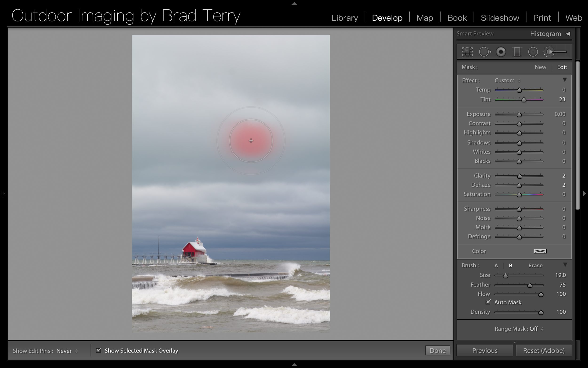The image size is (588, 368).
Task: Switch to brush A
Action: [496, 266]
